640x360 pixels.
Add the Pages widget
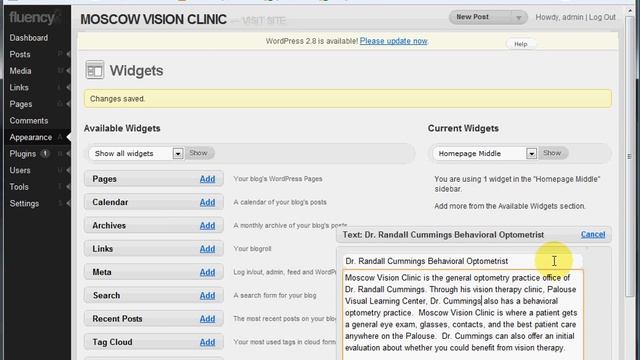(207, 179)
